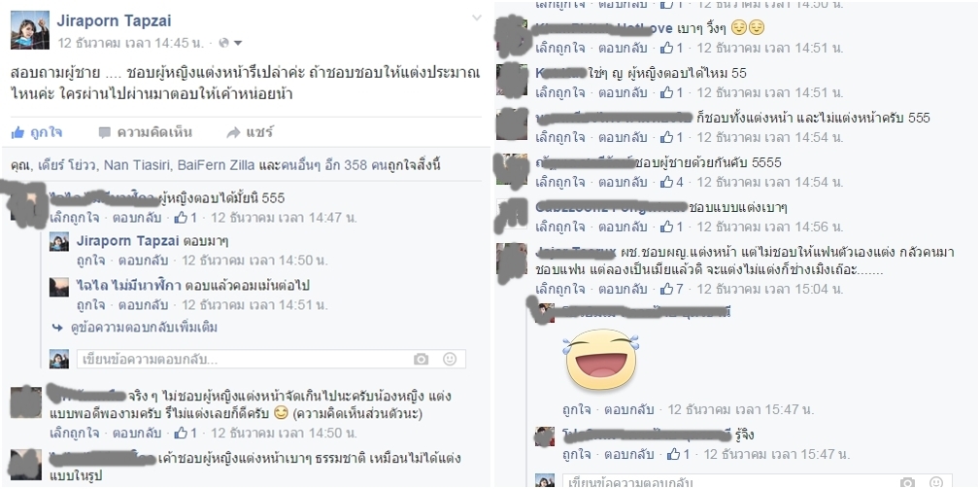Open the globe privacy icon beside the post time
Screen dimensions: 980x489
tap(222, 43)
